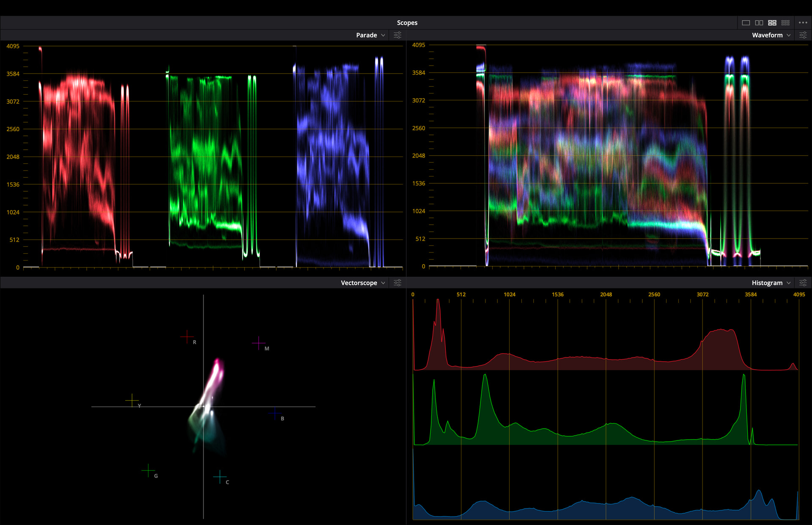Expand the Waveform scope type dropdown
This screenshot has width=812, height=525.
(x=771, y=35)
